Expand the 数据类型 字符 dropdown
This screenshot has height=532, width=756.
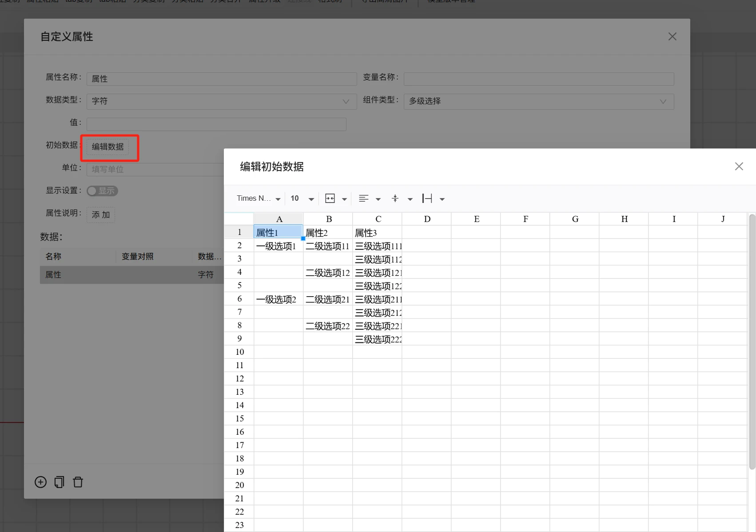point(222,101)
